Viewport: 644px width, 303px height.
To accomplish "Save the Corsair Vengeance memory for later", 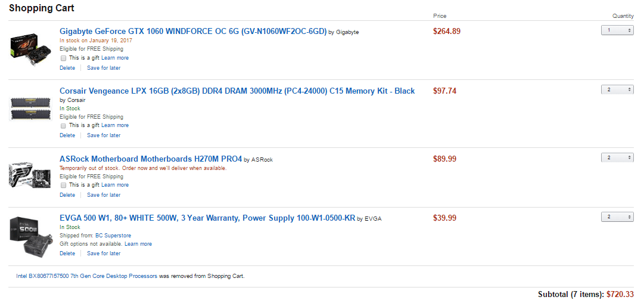I will click(104, 135).
